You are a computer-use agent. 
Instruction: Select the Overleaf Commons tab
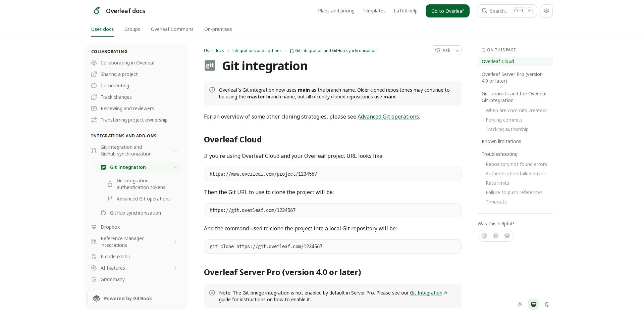point(172,29)
